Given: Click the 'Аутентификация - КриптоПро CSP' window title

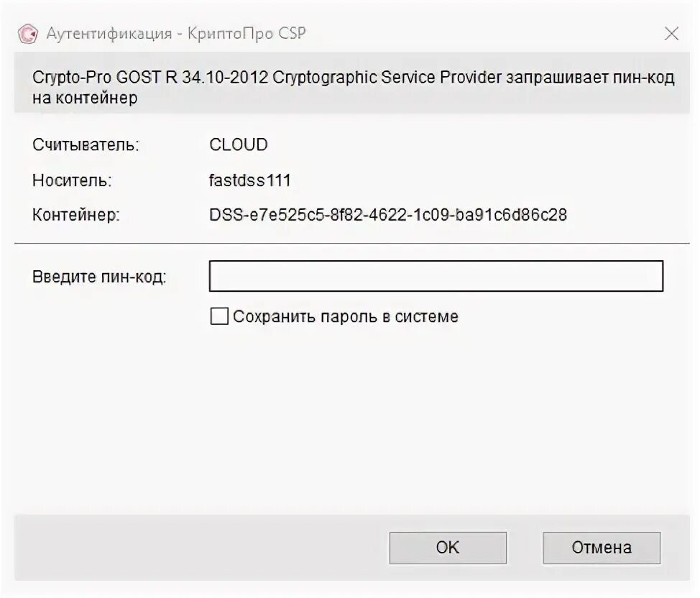Looking at the screenshot, I should tap(177, 33).
